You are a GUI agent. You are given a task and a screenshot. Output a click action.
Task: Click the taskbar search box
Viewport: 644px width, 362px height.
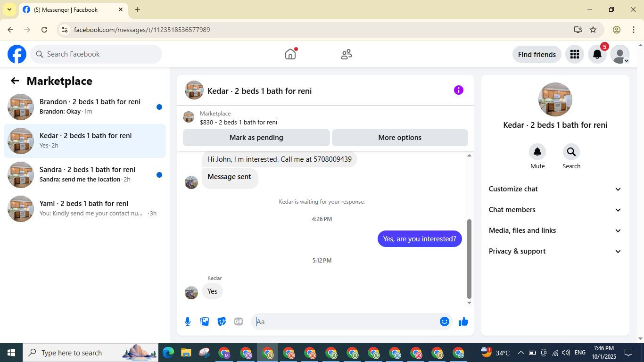(90, 353)
